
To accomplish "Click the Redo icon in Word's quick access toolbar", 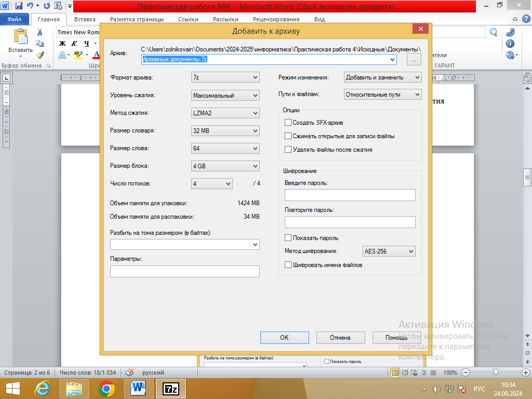I will 47,6.
